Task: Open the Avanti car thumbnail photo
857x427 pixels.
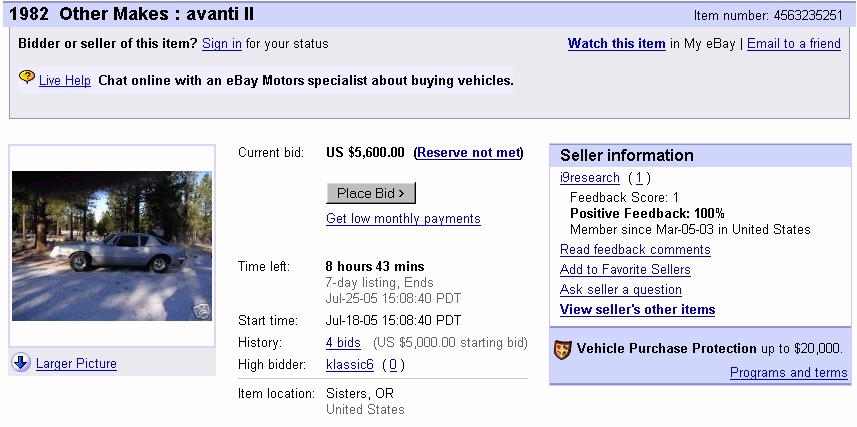Action: pyautogui.click(x=111, y=246)
